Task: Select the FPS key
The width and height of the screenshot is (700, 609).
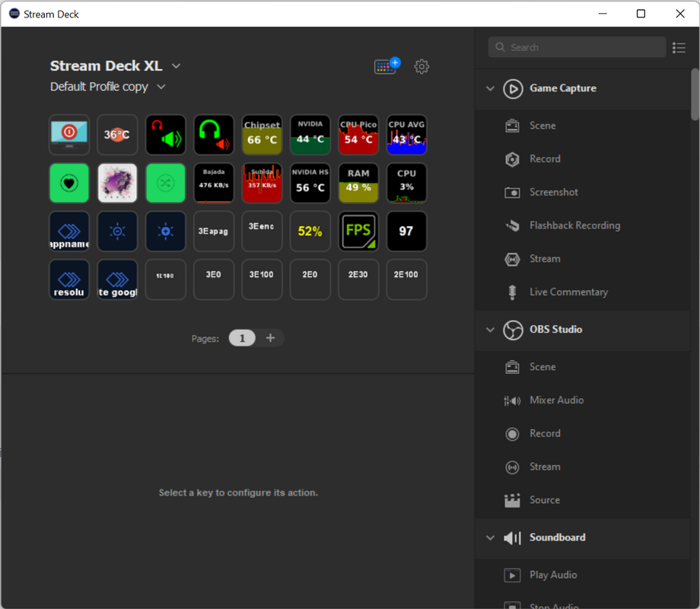Action: tap(358, 231)
